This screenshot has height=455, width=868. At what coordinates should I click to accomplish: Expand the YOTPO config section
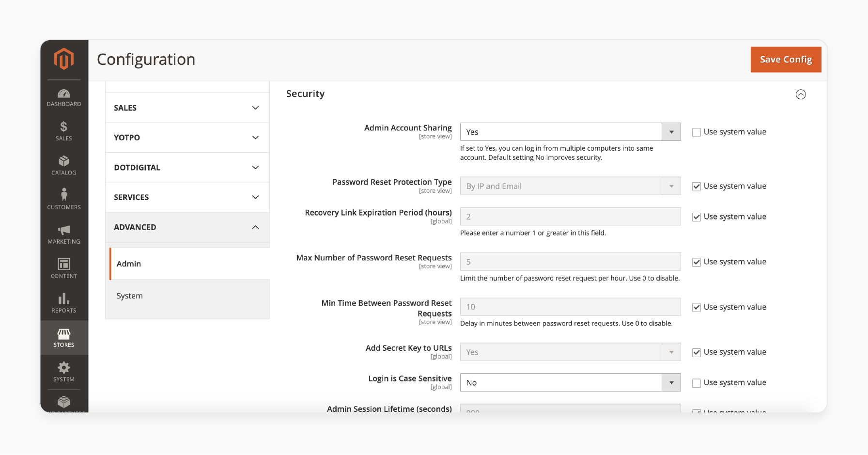pos(187,138)
